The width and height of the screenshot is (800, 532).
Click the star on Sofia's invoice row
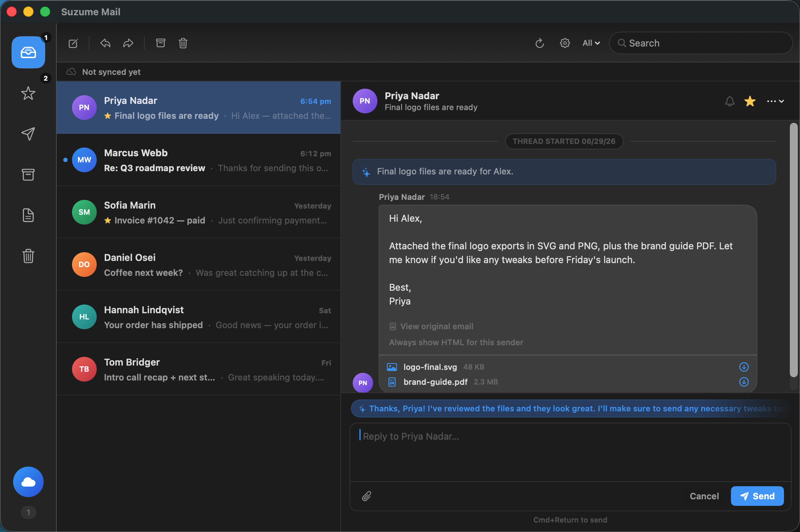pos(108,220)
